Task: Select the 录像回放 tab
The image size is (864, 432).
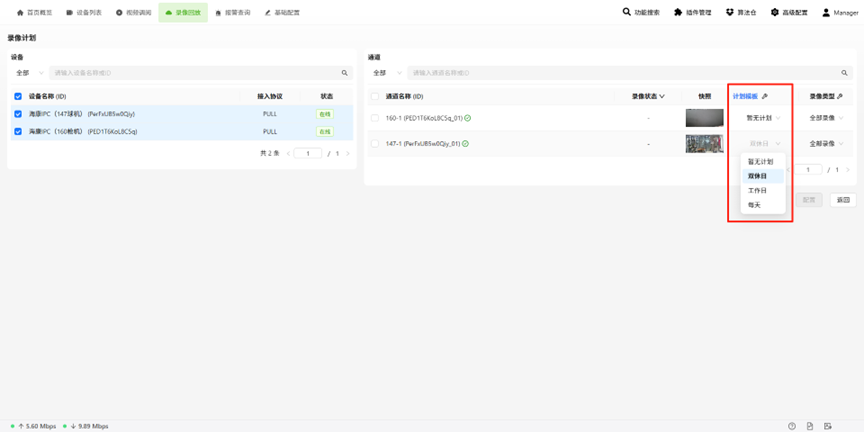Action: (x=183, y=12)
